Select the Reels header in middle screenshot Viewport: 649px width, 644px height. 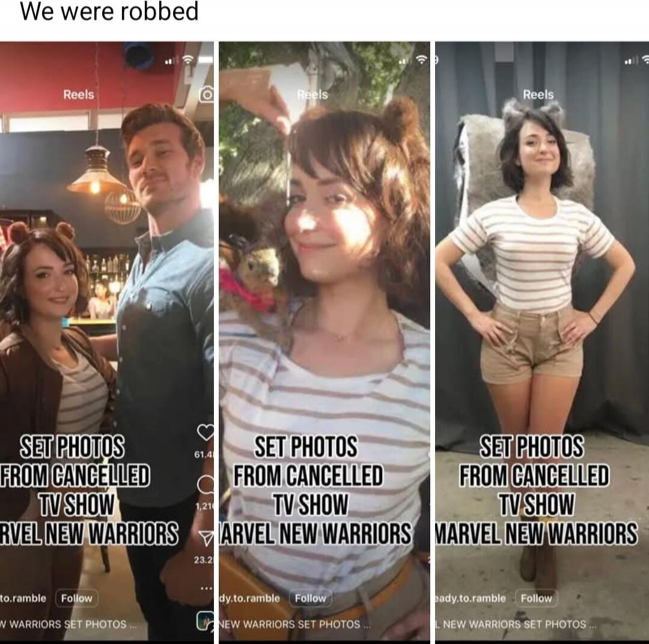312,94
